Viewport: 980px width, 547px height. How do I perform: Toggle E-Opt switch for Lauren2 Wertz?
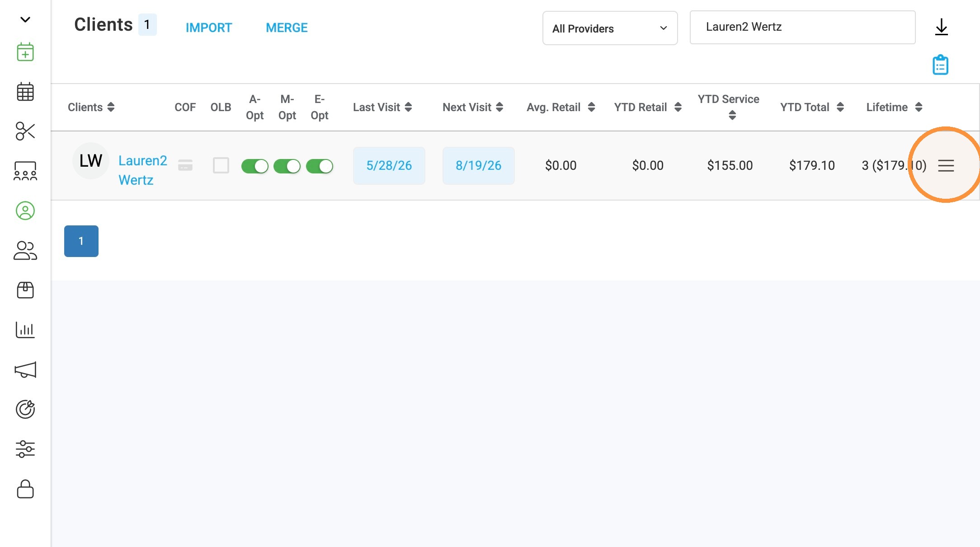[320, 166]
